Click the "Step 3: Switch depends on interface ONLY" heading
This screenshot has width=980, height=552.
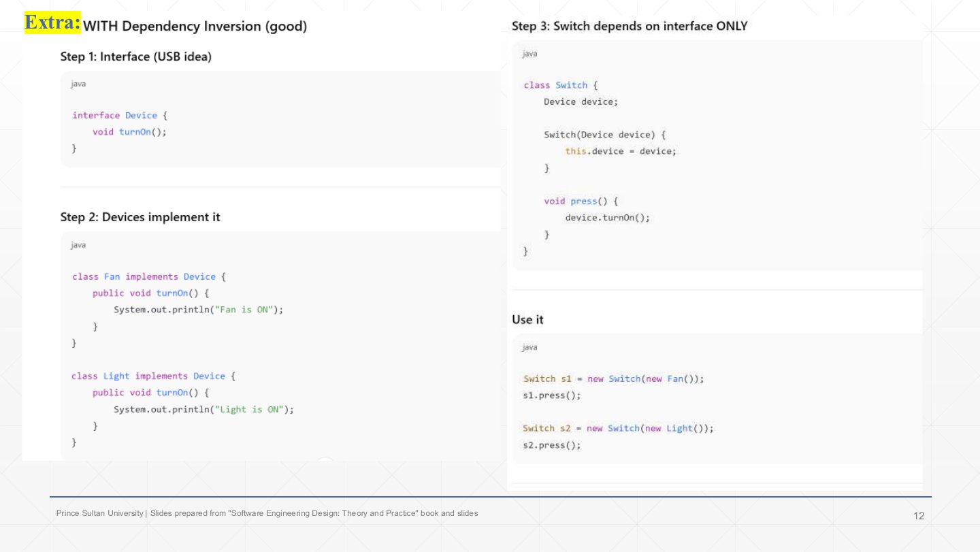click(x=630, y=27)
